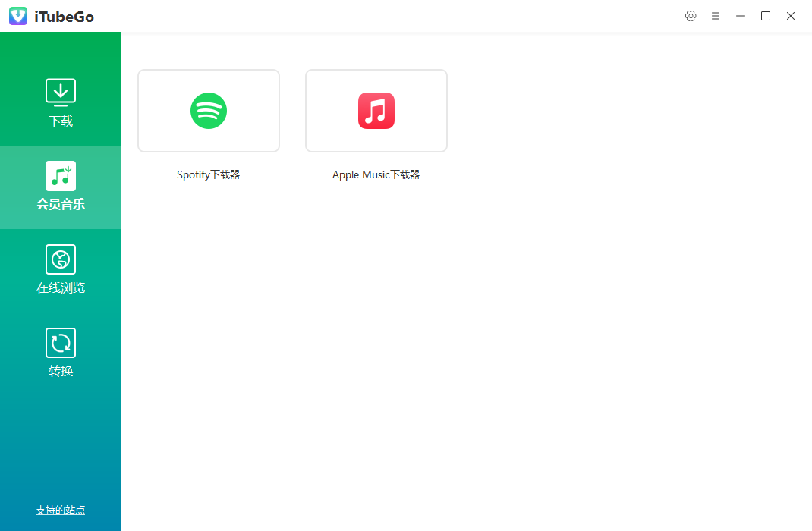This screenshot has width=812, height=531.
Task: Close the iTubeGo window
Action: pyautogui.click(x=791, y=16)
